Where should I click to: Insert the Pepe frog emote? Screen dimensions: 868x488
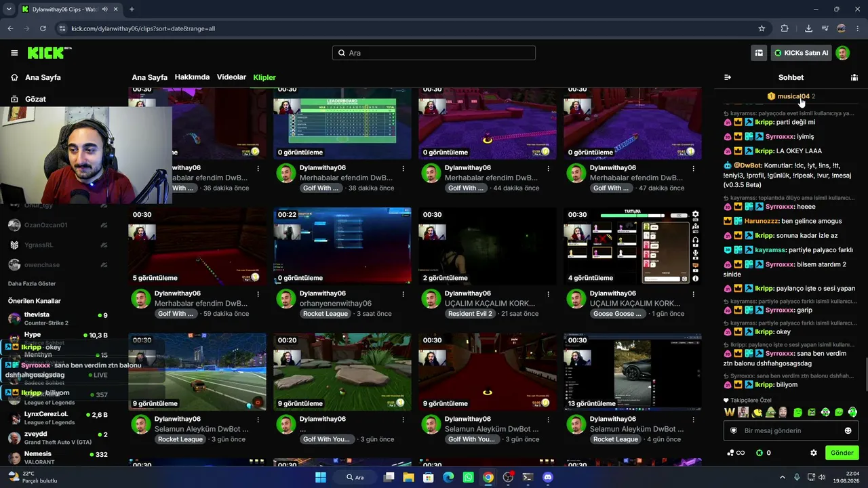pyautogui.click(x=770, y=412)
